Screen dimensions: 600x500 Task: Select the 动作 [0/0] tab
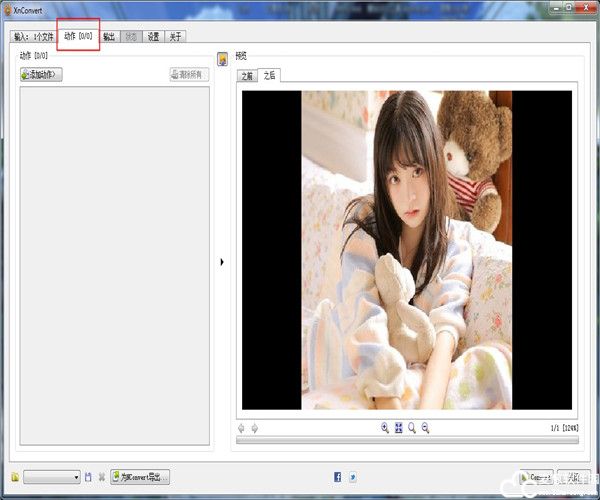[x=78, y=36]
